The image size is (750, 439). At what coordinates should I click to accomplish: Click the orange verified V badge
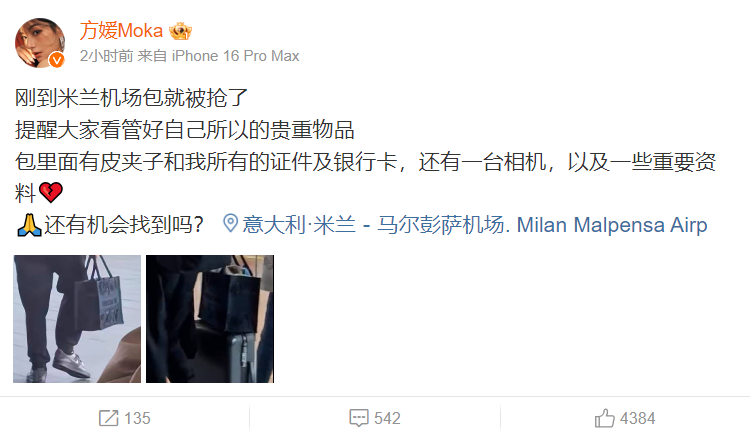(57, 60)
